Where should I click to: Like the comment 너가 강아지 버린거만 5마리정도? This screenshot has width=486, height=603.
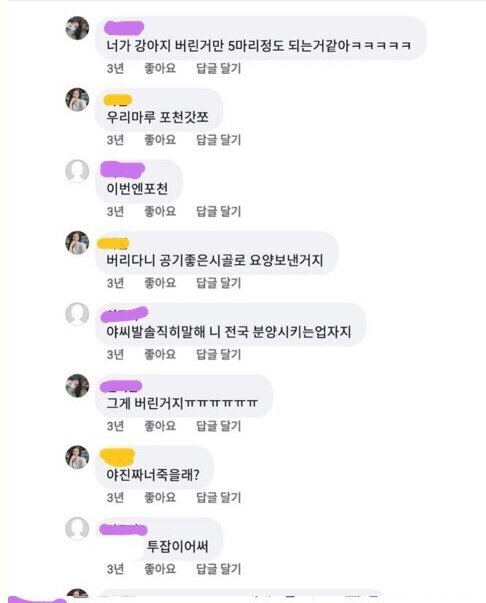pyautogui.click(x=160, y=68)
